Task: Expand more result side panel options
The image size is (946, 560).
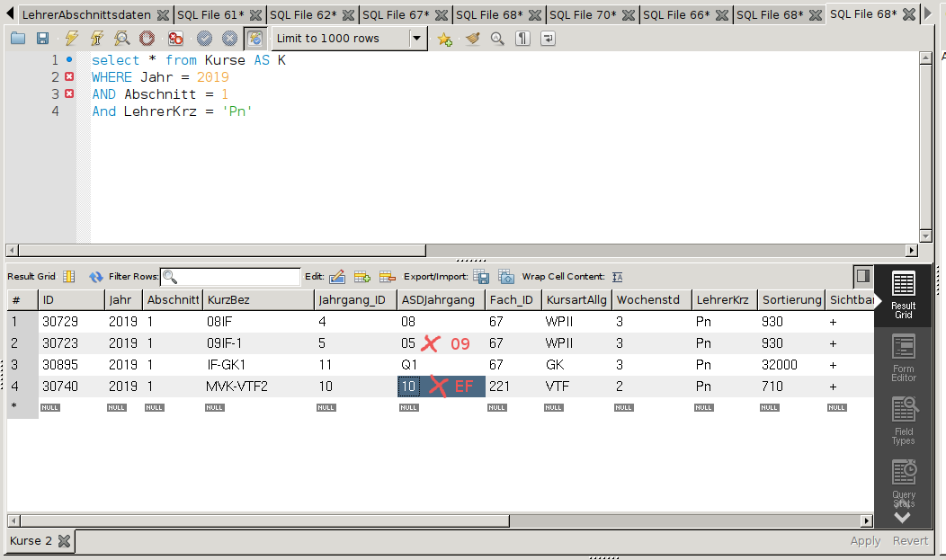Action: pyautogui.click(x=903, y=517)
